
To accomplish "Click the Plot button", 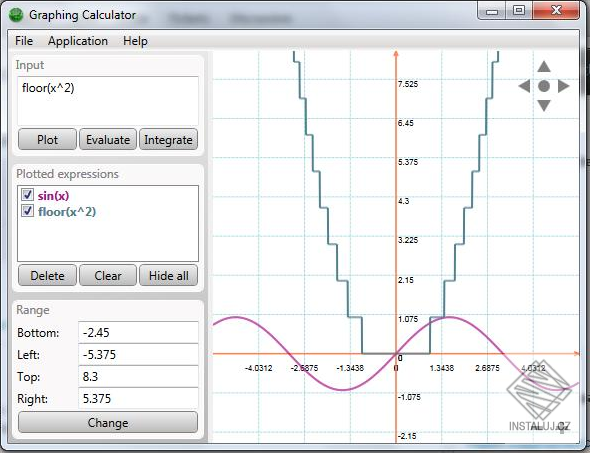I will click(x=47, y=140).
